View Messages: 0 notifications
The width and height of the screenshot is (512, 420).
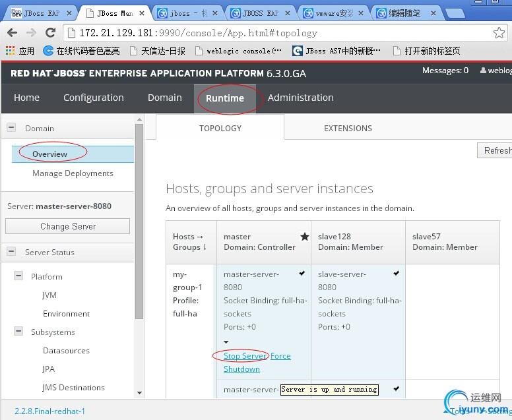pos(445,71)
